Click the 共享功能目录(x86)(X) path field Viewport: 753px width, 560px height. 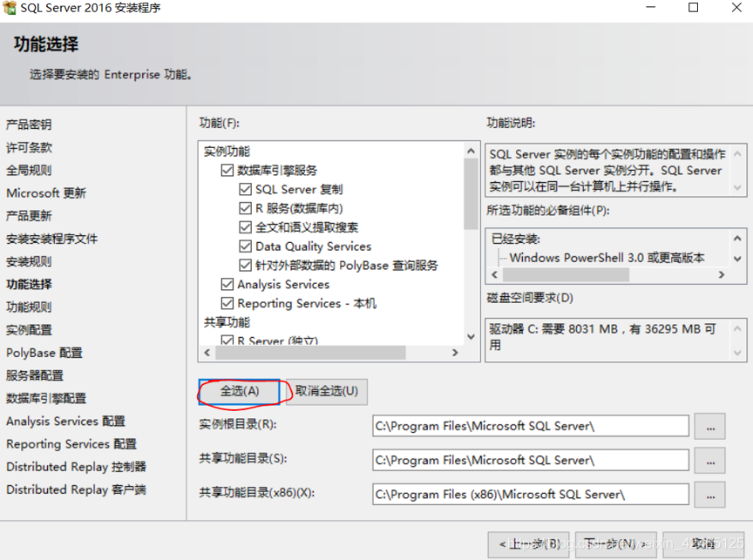[531, 495]
